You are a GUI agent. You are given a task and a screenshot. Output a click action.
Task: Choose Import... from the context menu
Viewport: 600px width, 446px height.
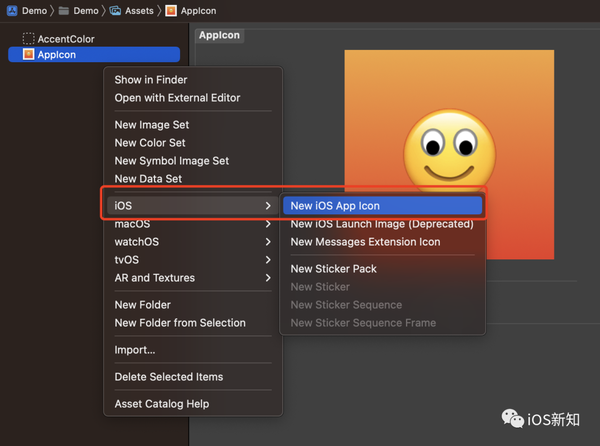tap(135, 350)
